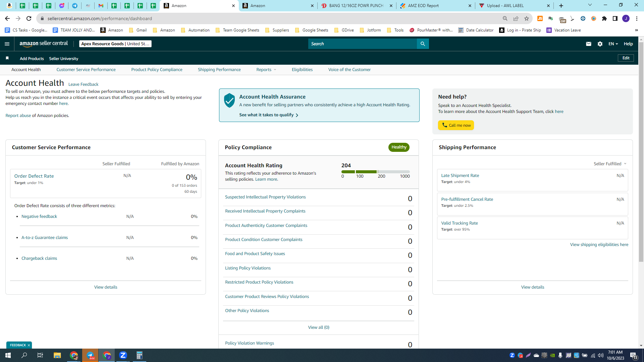644x362 pixels.
Task: Open Telegram from the taskbar
Action: 91,355
